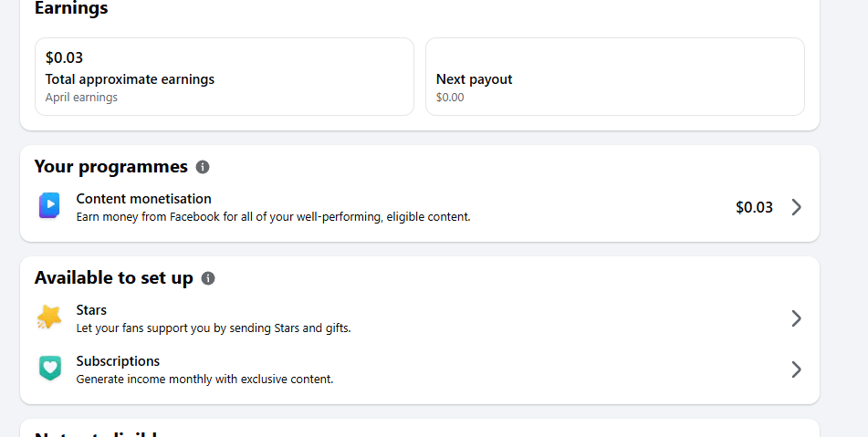The width and height of the screenshot is (868, 437).
Task: Click the info icon beside Your programmes
Action: point(203,167)
